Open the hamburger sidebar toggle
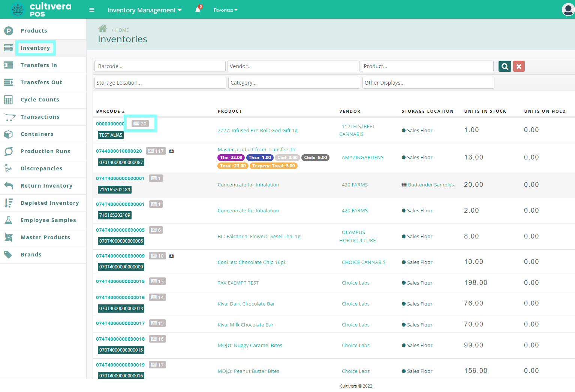 pyautogui.click(x=92, y=10)
